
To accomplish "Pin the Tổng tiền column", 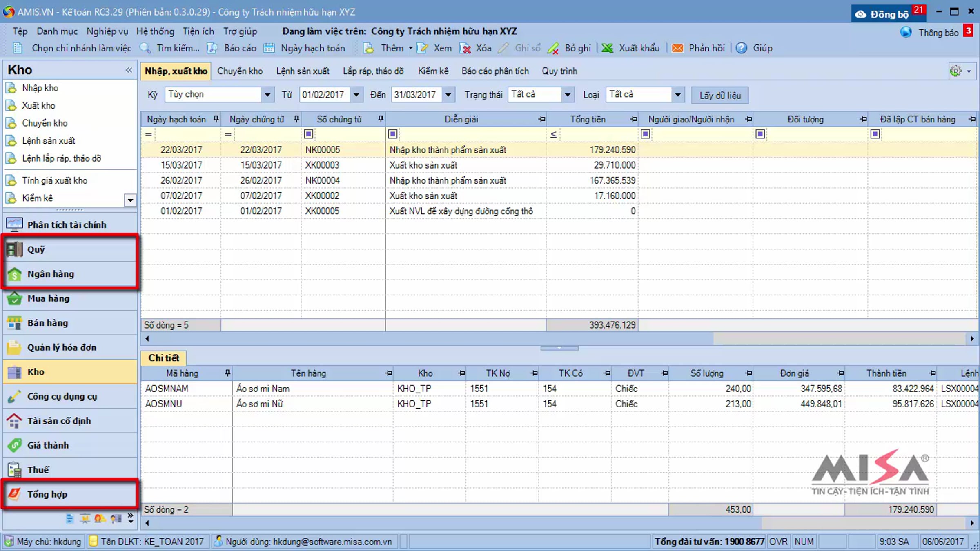I will point(633,119).
